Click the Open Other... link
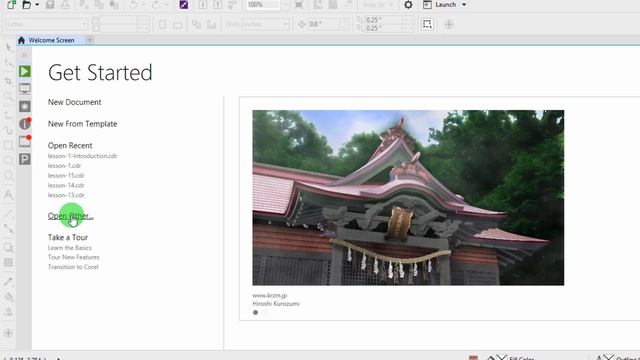 (70, 216)
